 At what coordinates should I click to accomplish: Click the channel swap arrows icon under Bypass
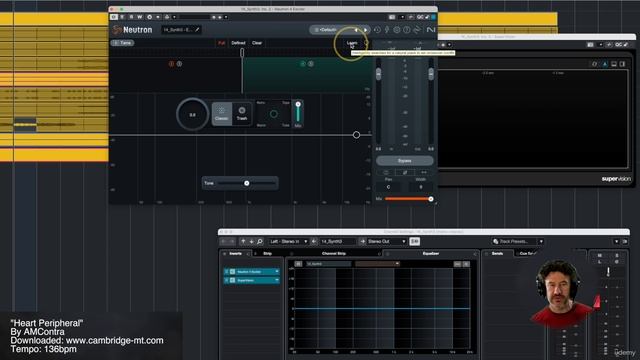(x=424, y=172)
